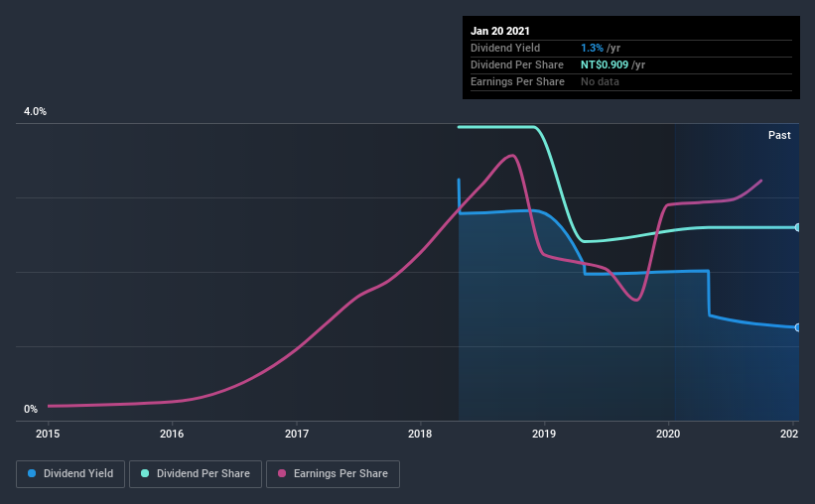Click the Earnings Per Share tooltip row label
This screenshot has width=815, height=504.
click(517, 81)
